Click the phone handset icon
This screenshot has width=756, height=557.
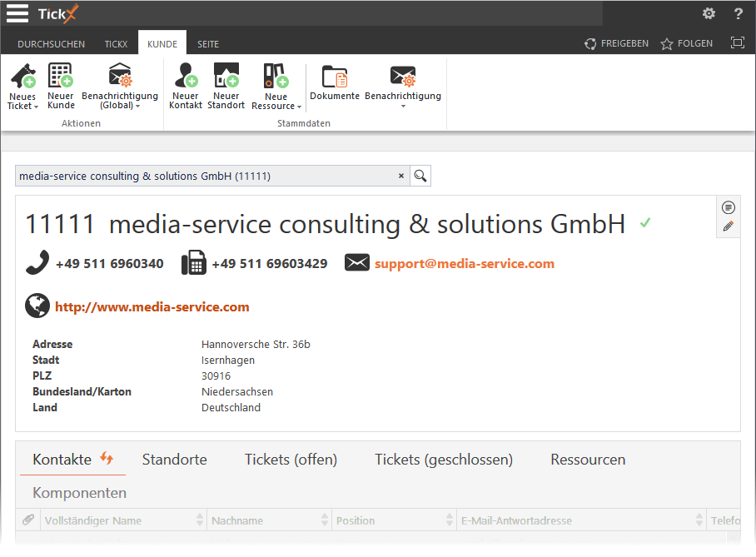37,262
